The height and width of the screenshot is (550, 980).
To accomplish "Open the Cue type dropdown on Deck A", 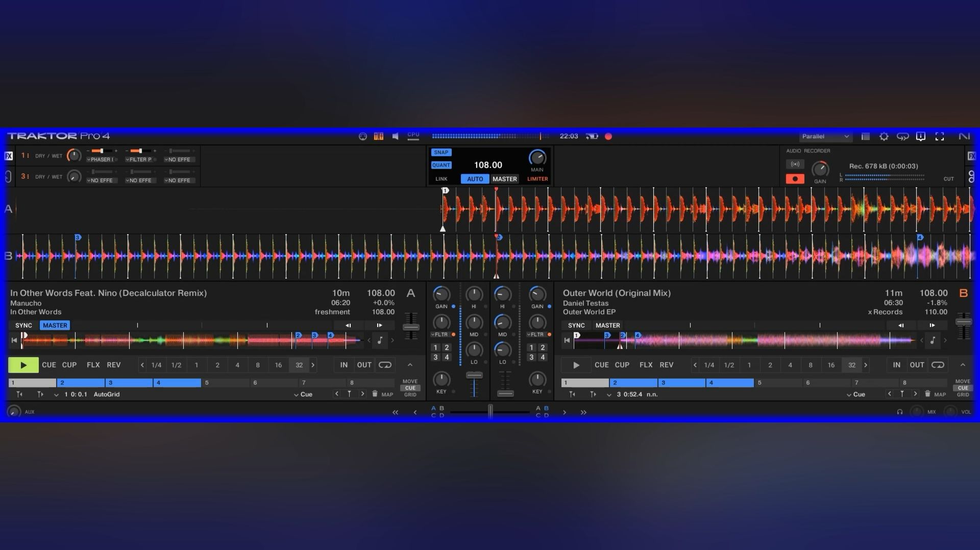I will coord(303,394).
